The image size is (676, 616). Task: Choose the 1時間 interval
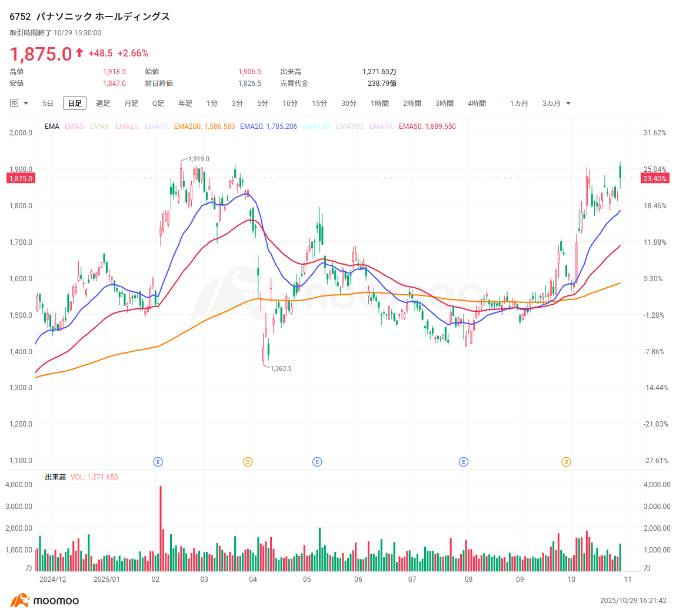pyautogui.click(x=379, y=104)
